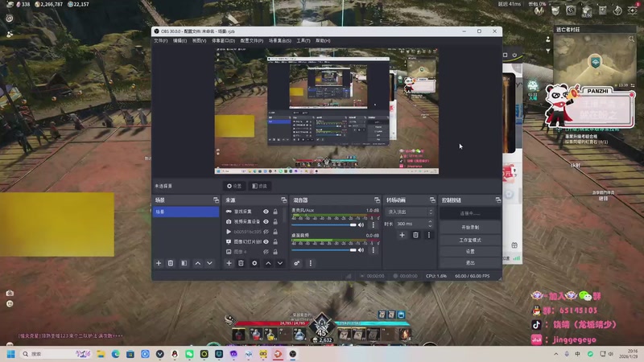Open 配置文件(P) menu

click(x=252, y=41)
